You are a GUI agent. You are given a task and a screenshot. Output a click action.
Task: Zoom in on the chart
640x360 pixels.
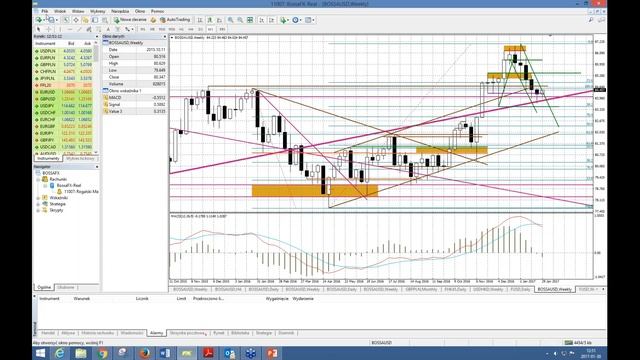tap(230, 20)
